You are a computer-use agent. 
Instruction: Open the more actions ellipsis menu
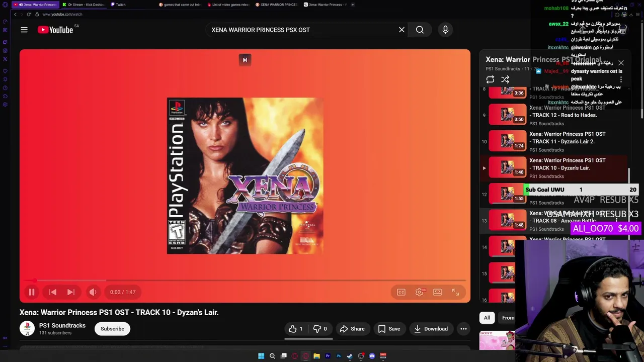click(x=463, y=329)
